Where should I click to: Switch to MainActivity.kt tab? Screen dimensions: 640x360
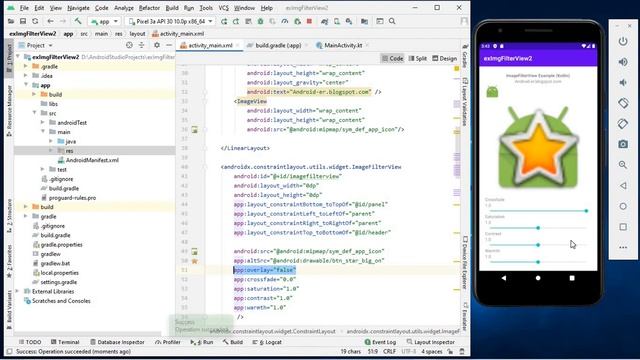[x=343, y=45]
